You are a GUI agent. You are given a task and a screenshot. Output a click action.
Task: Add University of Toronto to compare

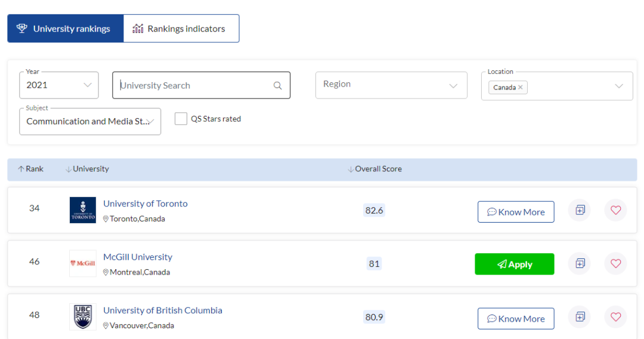click(x=580, y=210)
